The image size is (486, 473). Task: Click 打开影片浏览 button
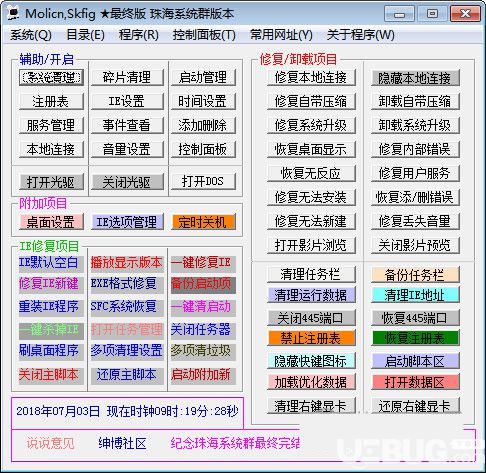click(311, 245)
